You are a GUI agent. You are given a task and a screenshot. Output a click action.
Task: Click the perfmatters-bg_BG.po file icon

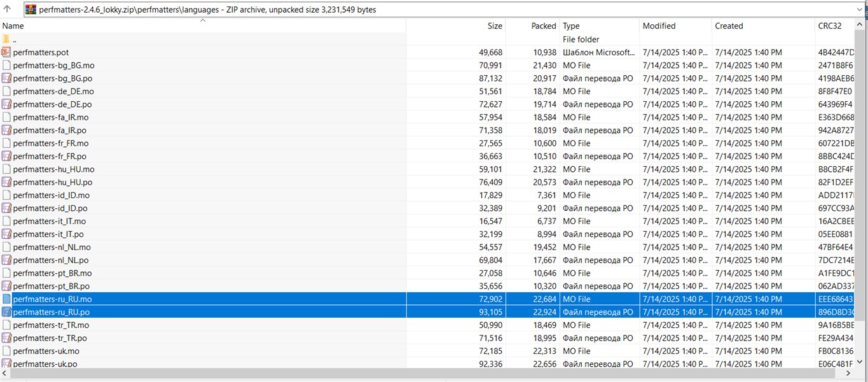coord(6,78)
